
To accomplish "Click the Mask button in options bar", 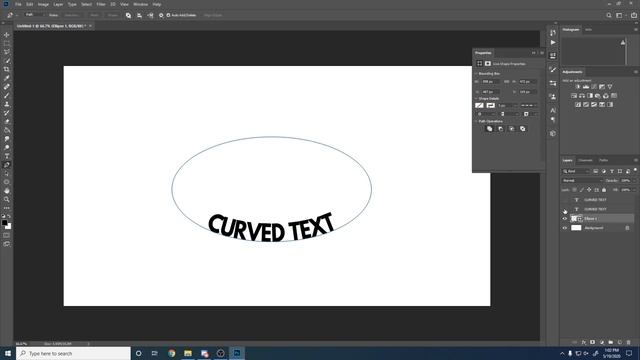I will pos(94,15).
